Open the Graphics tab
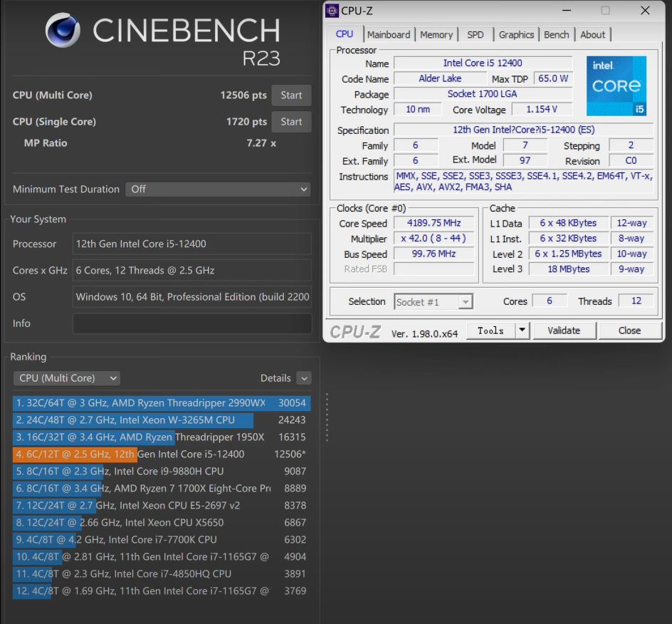 point(516,34)
